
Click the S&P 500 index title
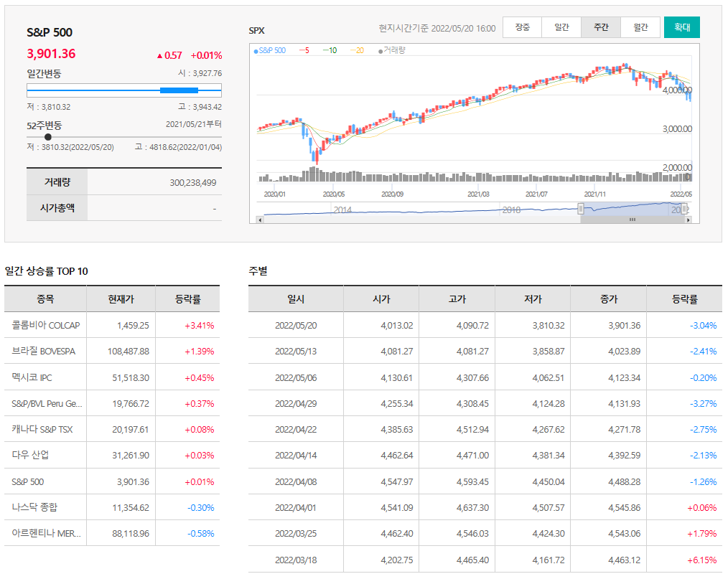[50, 32]
